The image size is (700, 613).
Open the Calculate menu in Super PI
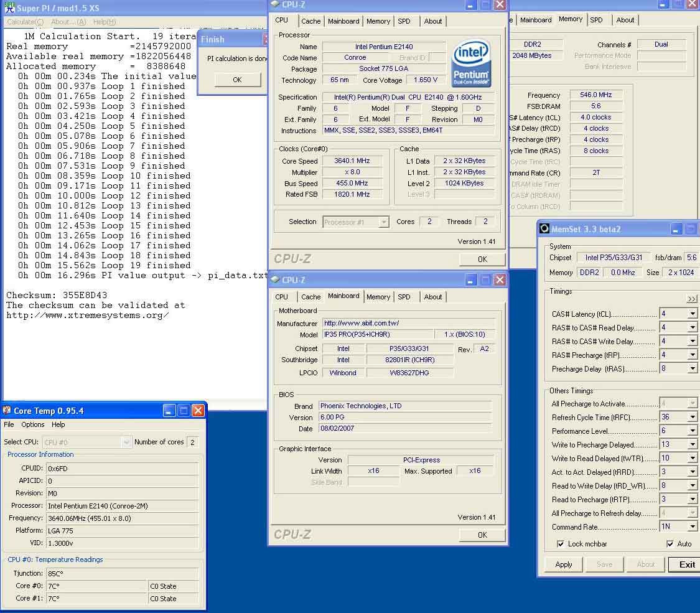[x=25, y=22]
